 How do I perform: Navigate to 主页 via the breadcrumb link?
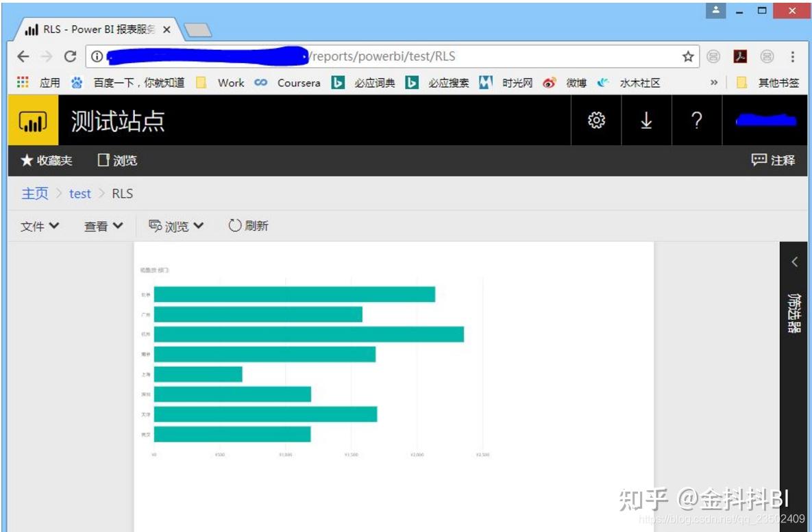tap(34, 193)
